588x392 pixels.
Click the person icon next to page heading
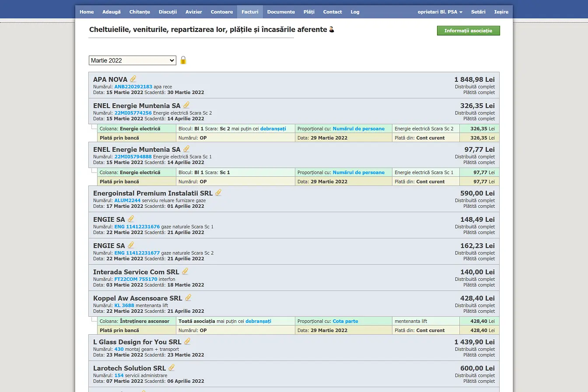(332, 29)
